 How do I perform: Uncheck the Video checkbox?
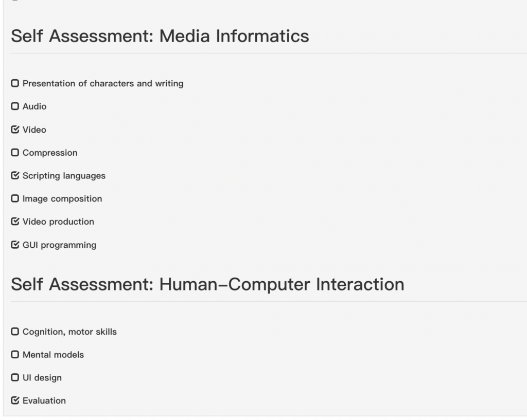[x=15, y=130]
